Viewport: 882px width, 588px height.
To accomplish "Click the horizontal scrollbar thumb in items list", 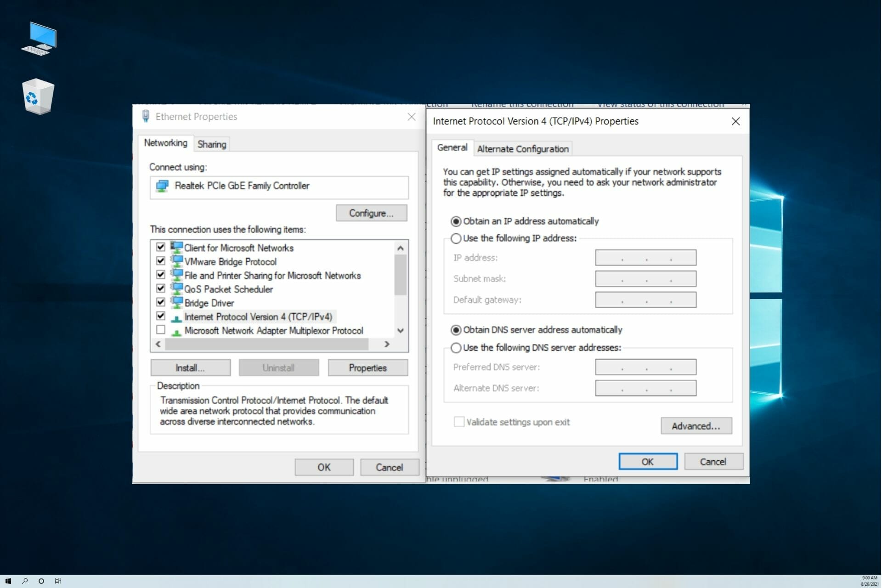I will [x=266, y=344].
